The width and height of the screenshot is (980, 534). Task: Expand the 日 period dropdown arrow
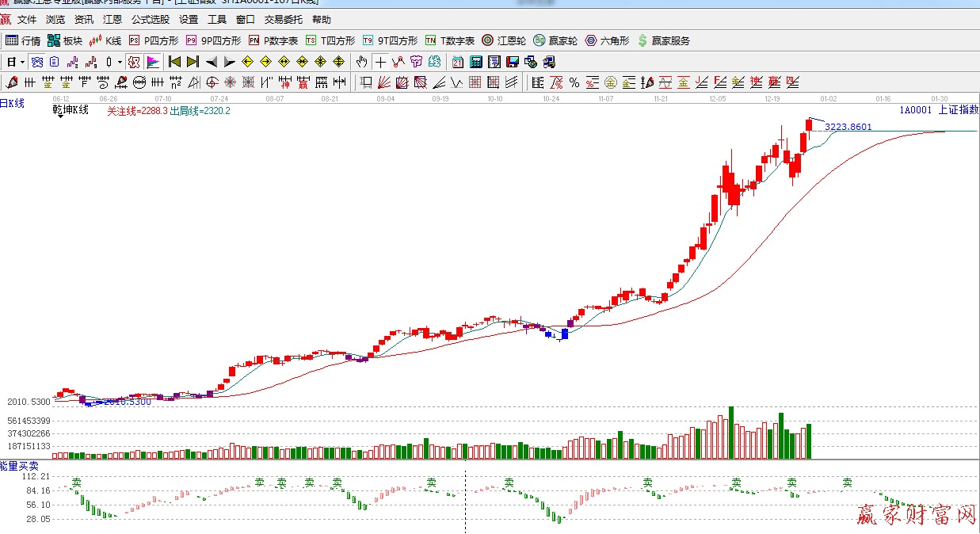pyautogui.click(x=22, y=62)
